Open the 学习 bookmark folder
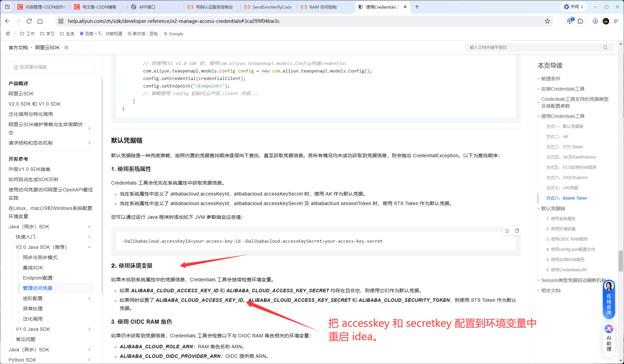This screenshot has height=364, width=624. [x=47, y=33]
